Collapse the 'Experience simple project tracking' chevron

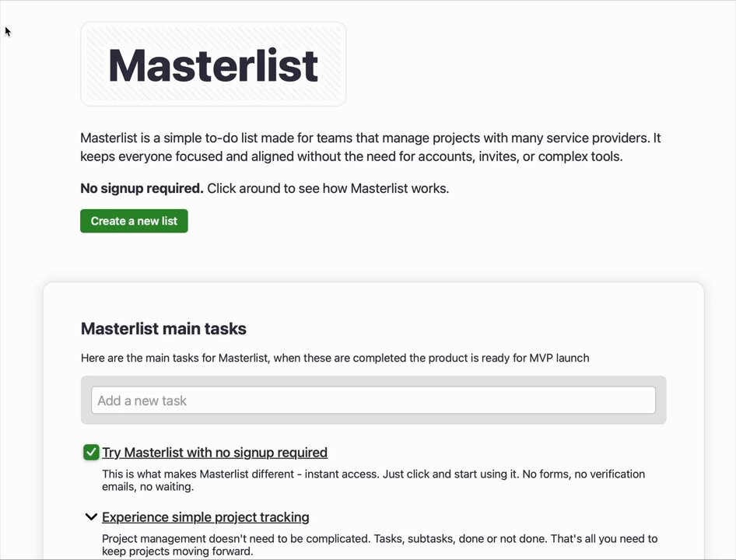point(91,516)
